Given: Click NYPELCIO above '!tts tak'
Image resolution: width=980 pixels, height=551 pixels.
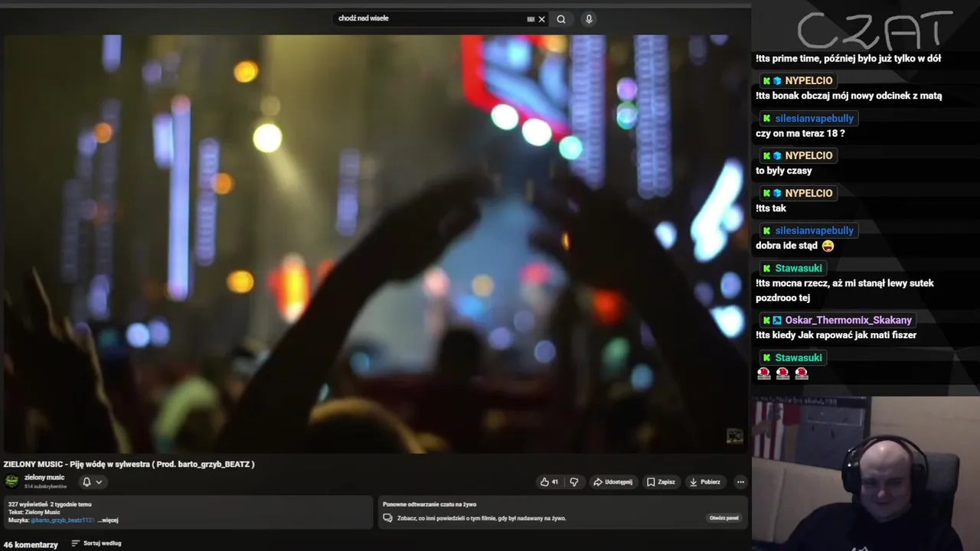Looking at the screenshot, I should (x=808, y=193).
